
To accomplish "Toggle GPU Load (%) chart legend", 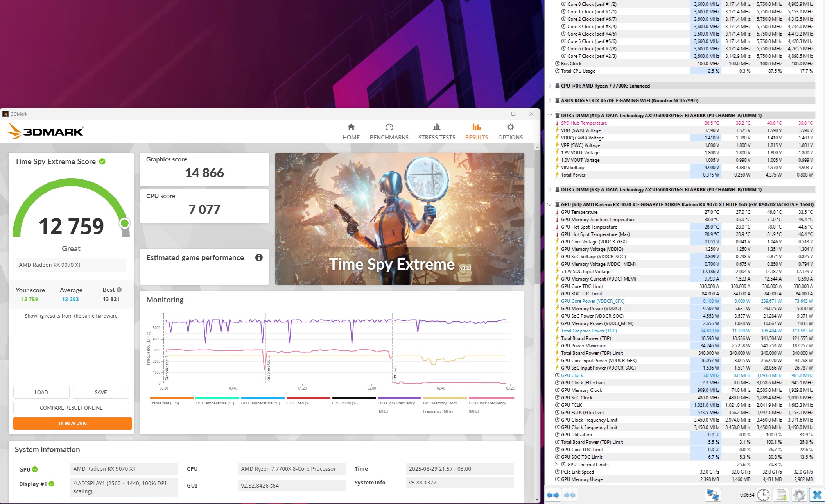I will pos(298,403).
